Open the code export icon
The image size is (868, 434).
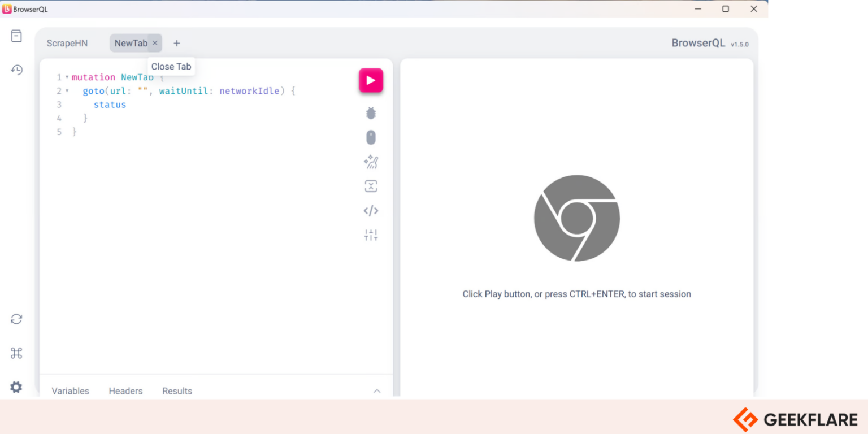pyautogui.click(x=371, y=211)
